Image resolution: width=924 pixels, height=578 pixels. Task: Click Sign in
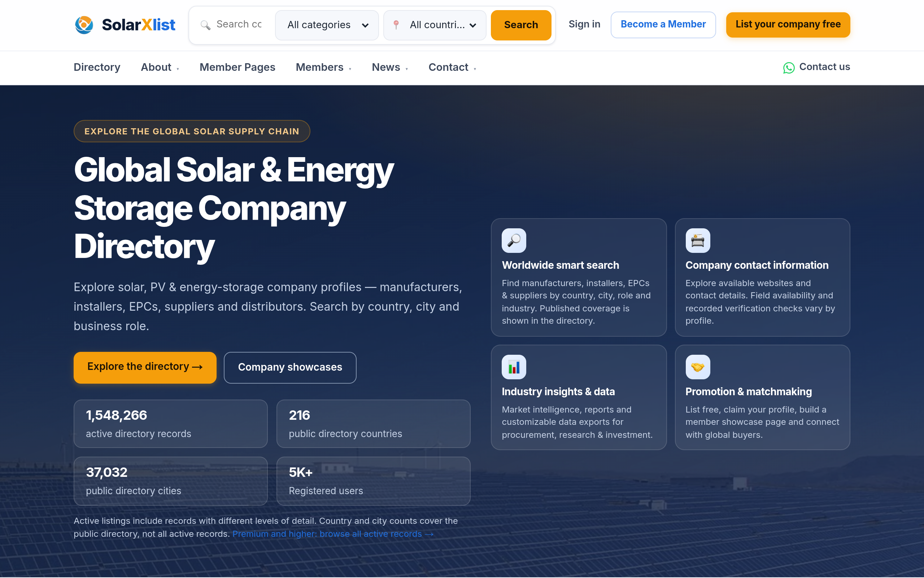[x=584, y=24]
